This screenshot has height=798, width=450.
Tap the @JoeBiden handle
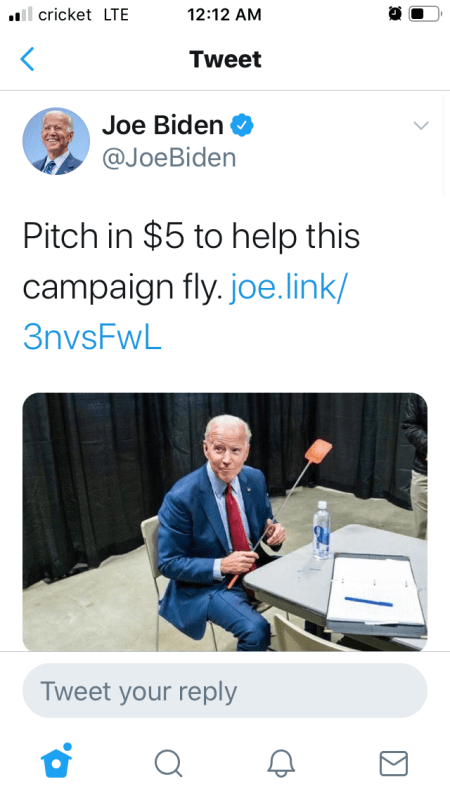click(x=169, y=158)
